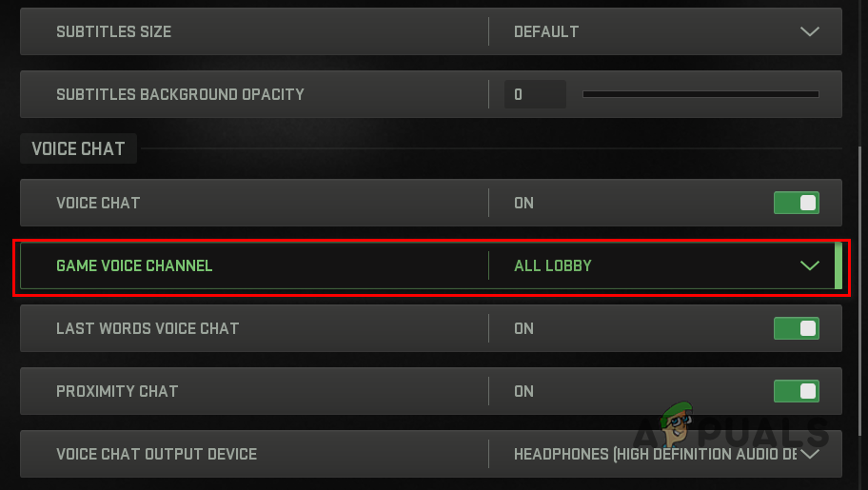This screenshot has height=490, width=868.
Task: Expand Voice Chat Output Device chevron
Action: pyautogui.click(x=809, y=454)
